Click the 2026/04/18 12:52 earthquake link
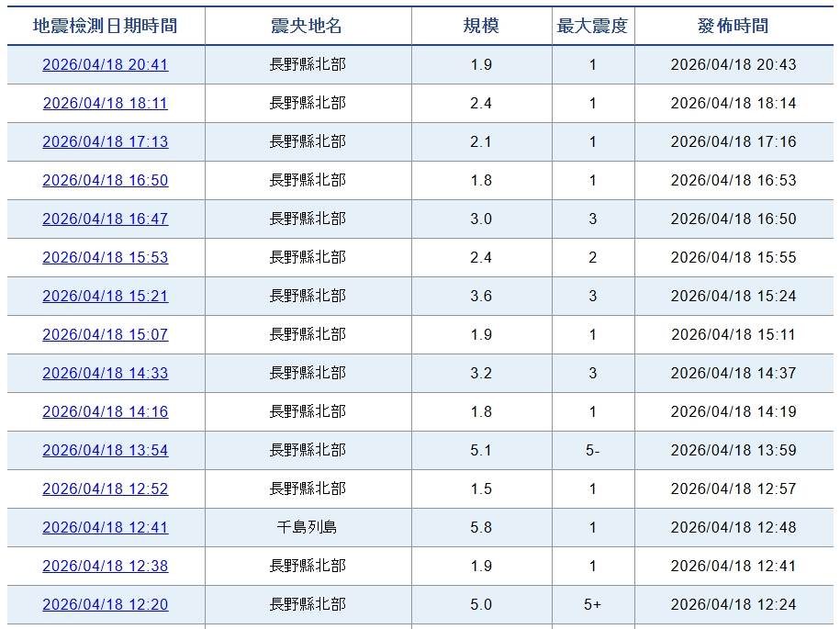Screen dimensions: 840x629 (x=106, y=489)
